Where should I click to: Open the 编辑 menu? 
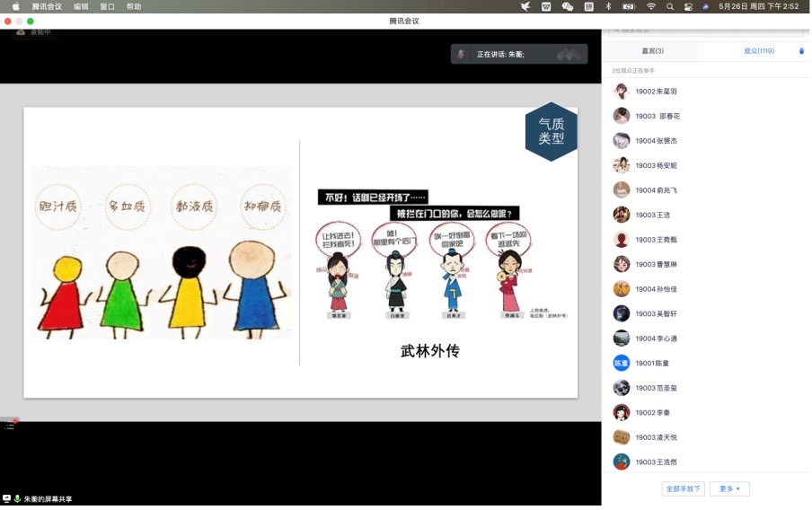81,6
